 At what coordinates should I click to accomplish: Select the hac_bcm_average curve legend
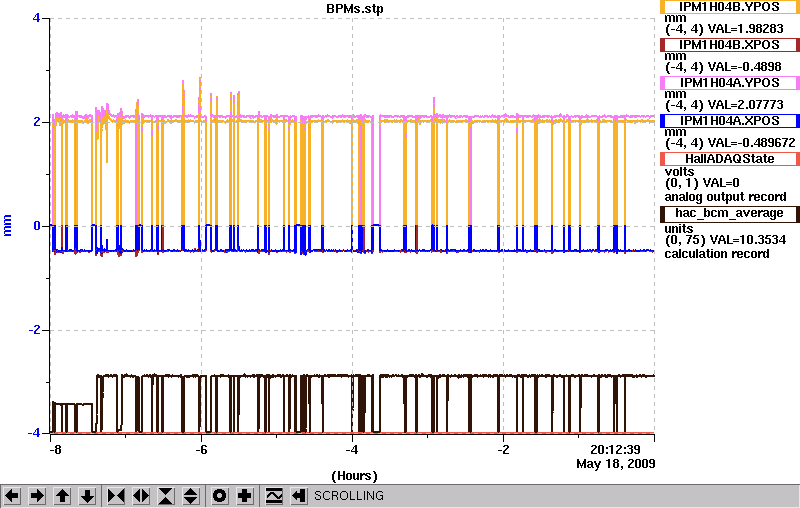click(x=730, y=214)
